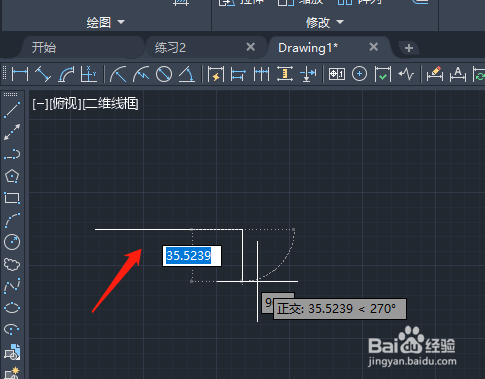
Task: Click the Inspection dimension icon
Action: click(383, 74)
